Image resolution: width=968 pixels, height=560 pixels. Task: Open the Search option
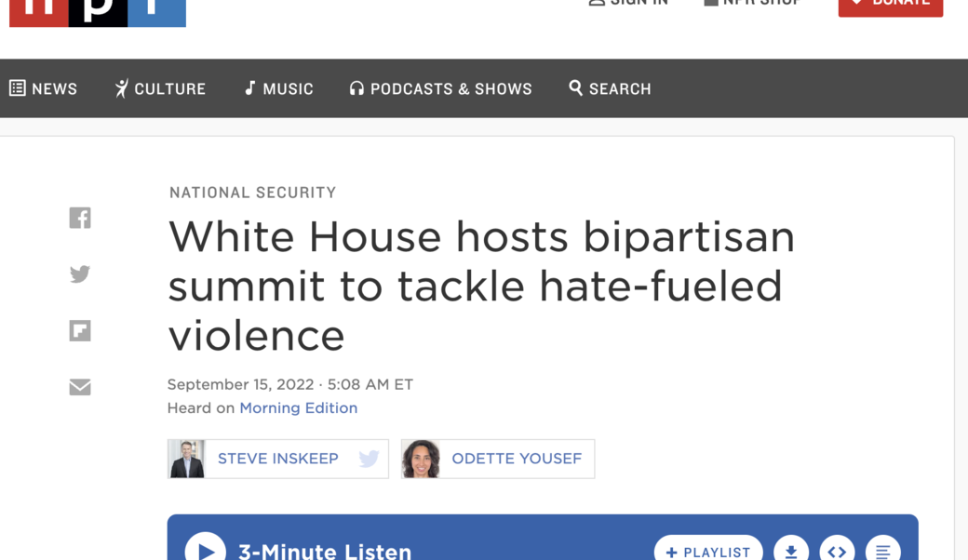pyautogui.click(x=610, y=88)
